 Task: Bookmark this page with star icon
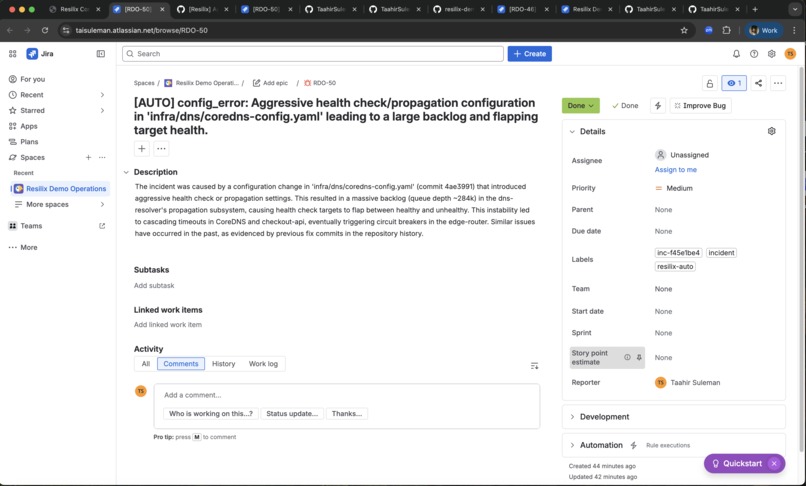684,30
